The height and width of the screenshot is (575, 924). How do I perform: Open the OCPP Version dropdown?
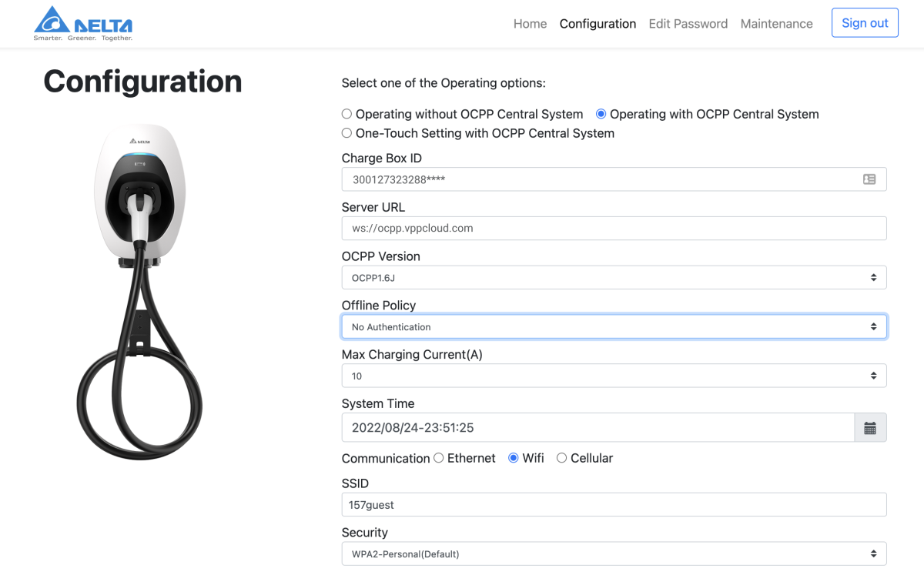[x=614, y=277]
